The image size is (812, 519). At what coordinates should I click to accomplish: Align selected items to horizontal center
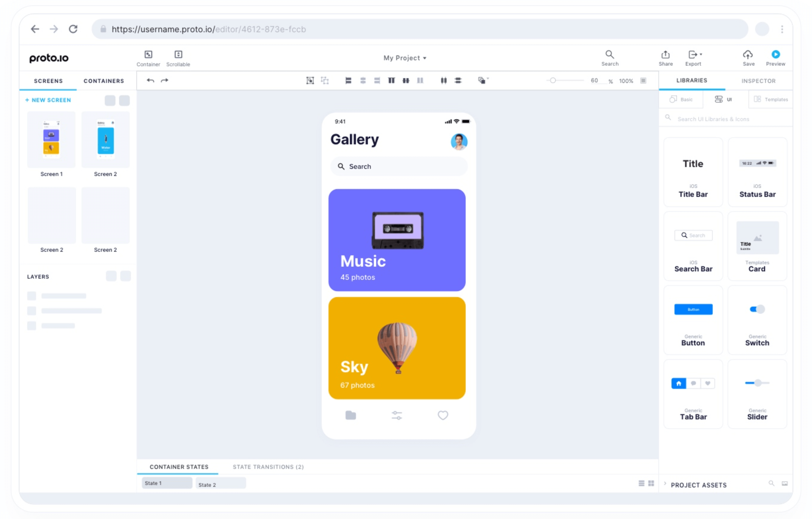363,81
